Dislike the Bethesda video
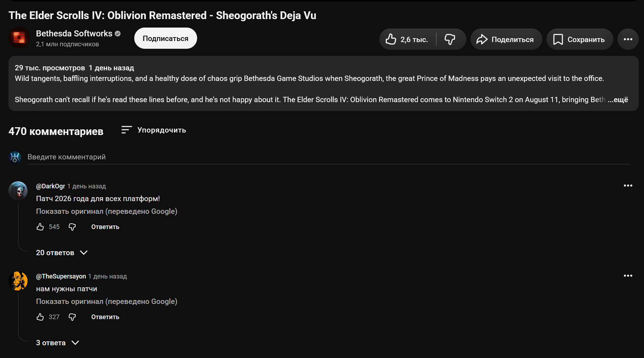644x358 pixels. coord(450,39)
